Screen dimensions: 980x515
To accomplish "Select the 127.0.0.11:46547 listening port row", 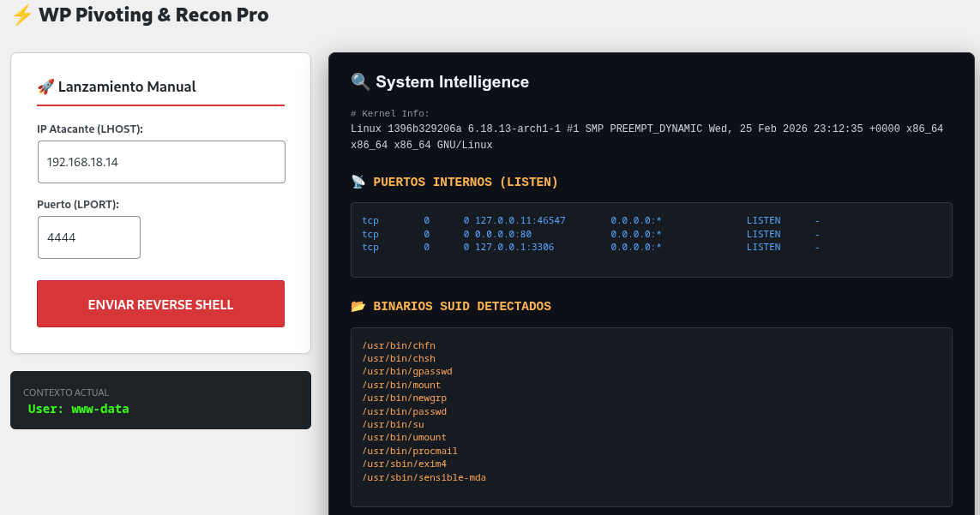I will click(x=520, y=221).
